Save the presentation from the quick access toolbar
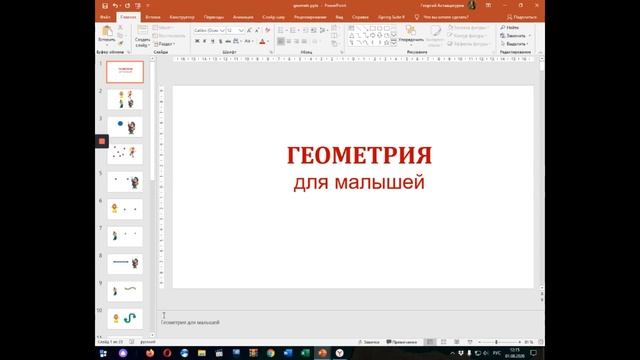The height and width of the screenshot is (360, 640). 105,6
